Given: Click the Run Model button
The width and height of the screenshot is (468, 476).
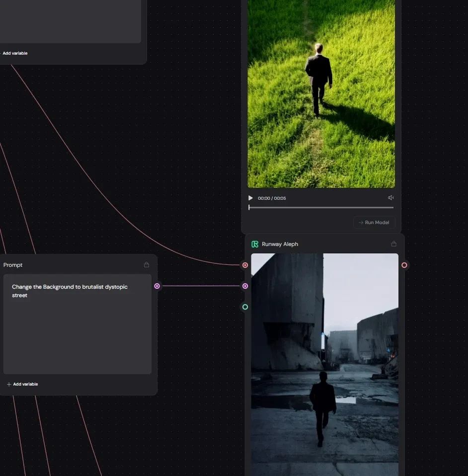Looking at the screenshot, I should (374, 222).
